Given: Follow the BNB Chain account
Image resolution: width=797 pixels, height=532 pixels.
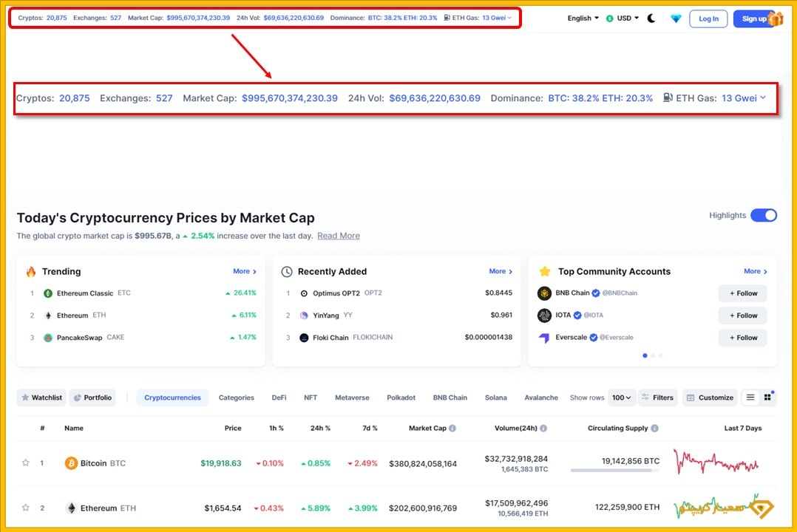Looking at the screenshot, I should (x=742, y=293).
